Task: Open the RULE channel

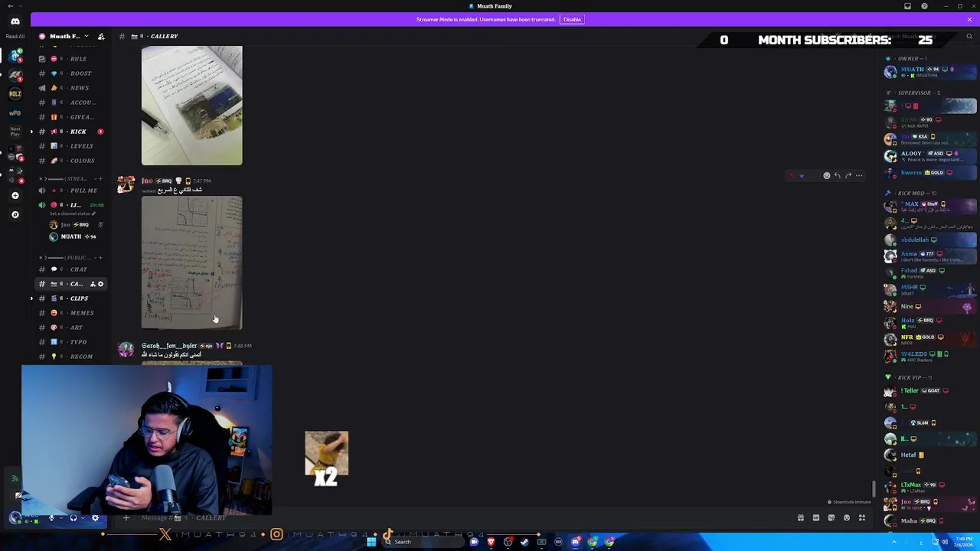Action: (x=72, y=59)
